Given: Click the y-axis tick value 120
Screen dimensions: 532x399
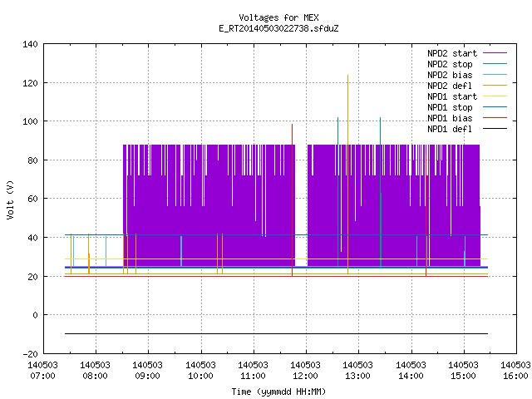Looking at the screenshot, I should (30, 83).
